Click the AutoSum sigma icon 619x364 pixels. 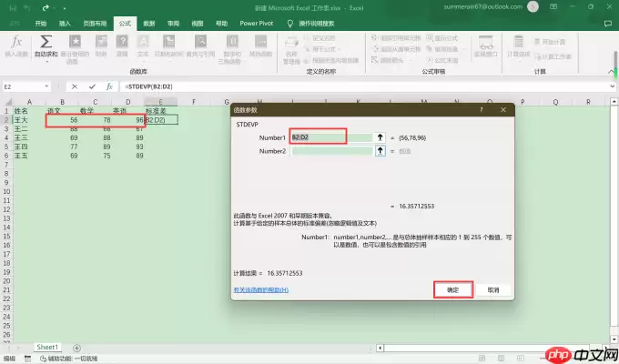[46, 42]
